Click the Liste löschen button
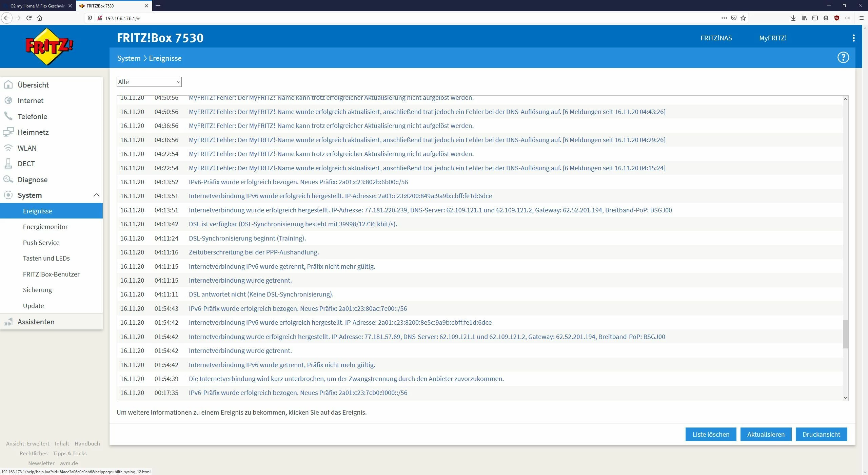Image resolution: width=868 pixels, height=475 pixels. tap(711, 434)
